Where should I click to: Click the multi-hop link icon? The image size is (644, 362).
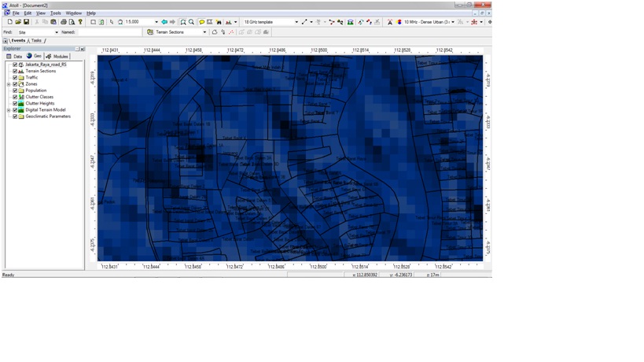point(332,22)
